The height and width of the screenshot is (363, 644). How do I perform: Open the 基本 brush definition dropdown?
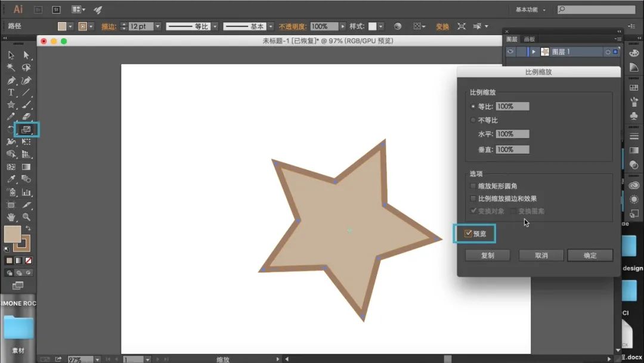point(270,26)
